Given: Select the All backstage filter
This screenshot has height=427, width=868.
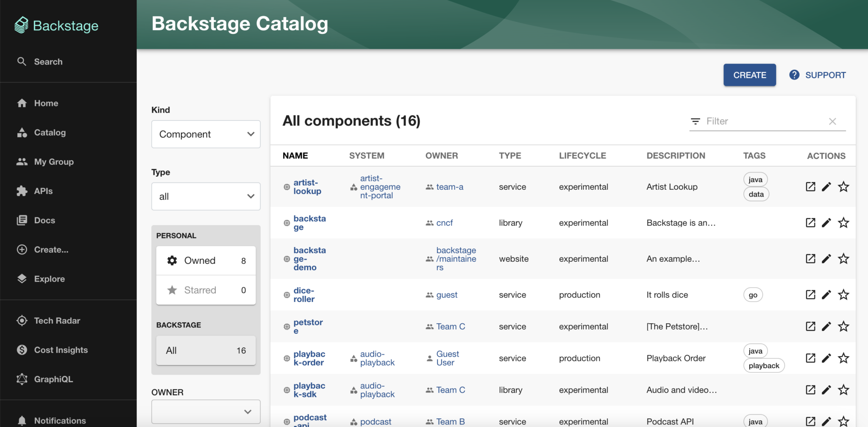Looking at the screenshot, I should [206, 351].
